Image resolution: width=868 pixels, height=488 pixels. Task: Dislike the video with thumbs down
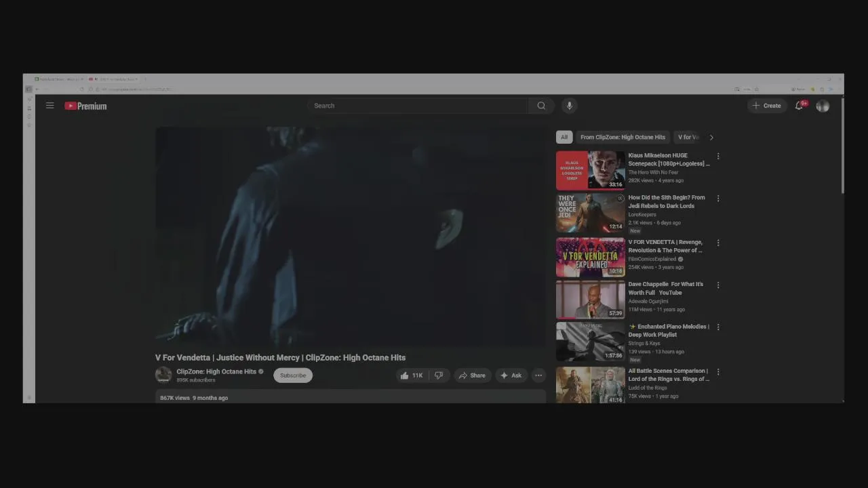pos(439,375)
